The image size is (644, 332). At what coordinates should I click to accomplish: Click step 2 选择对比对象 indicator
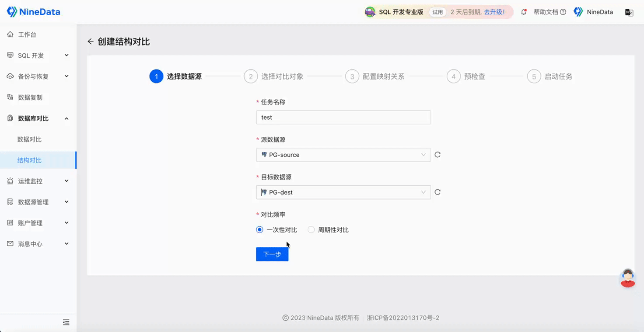point(273,76)
